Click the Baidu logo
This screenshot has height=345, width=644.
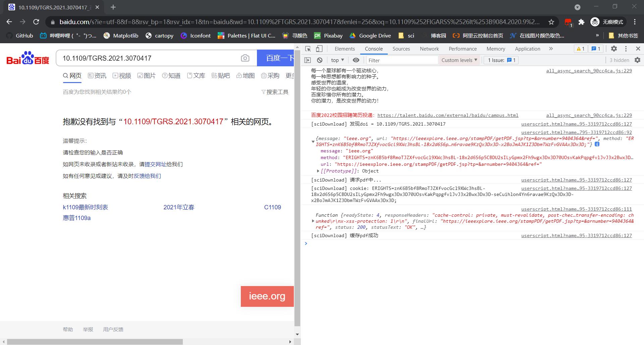[x=28, y=58]
